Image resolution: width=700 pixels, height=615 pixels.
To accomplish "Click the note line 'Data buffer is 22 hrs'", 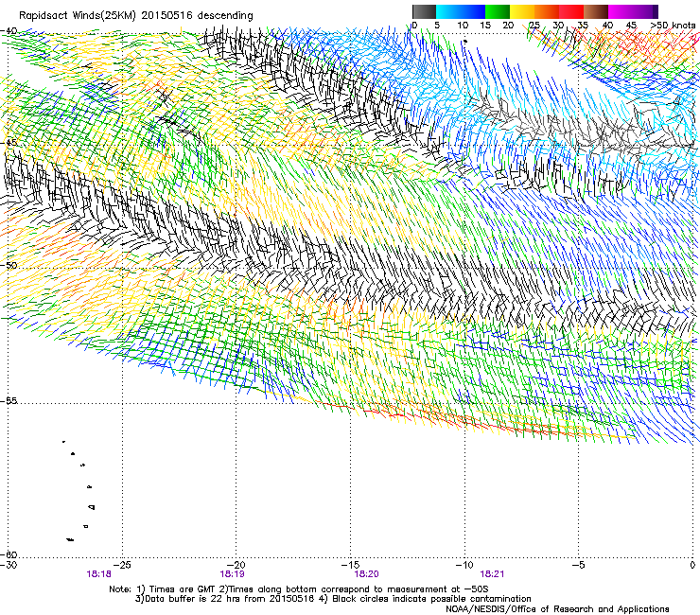I will 333,599.
